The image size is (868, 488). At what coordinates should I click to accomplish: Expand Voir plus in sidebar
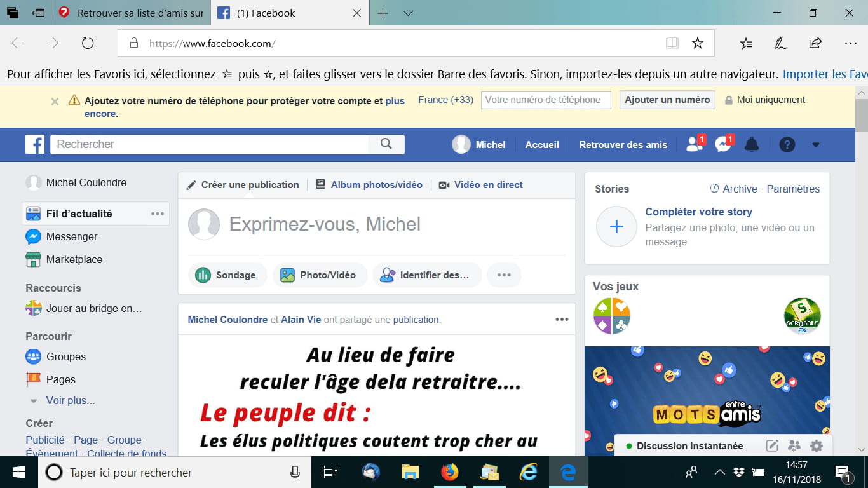click(70, 401)
